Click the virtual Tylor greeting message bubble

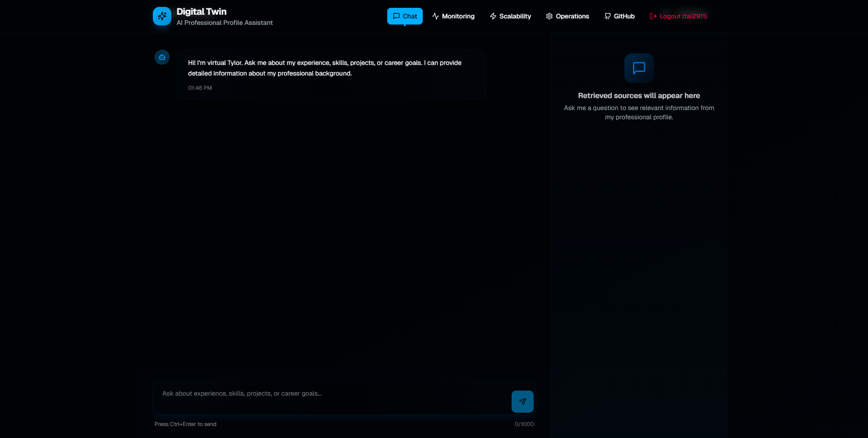[x=331, y=74]
